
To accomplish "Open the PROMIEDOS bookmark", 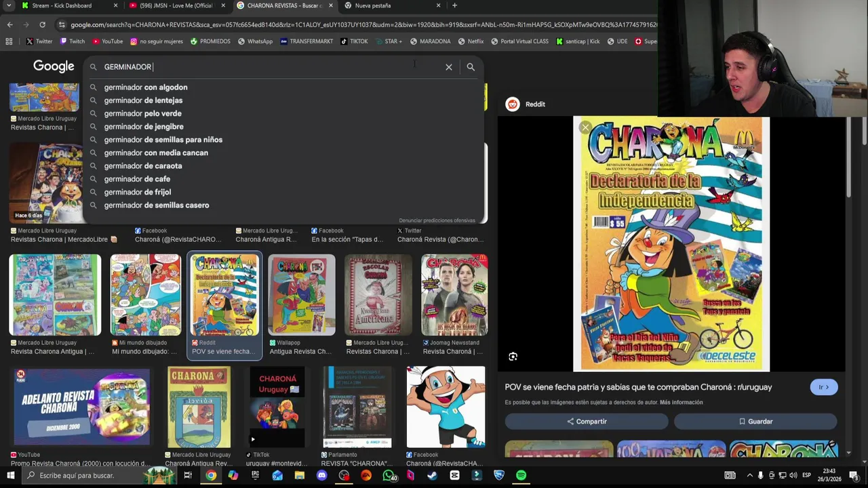I will [x=210, y=41].
